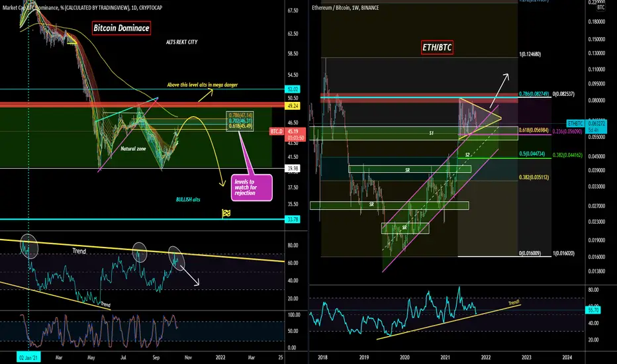Click the yellow checkered flag icon
This screenshot has height=364, width=617.
[226, 213]
